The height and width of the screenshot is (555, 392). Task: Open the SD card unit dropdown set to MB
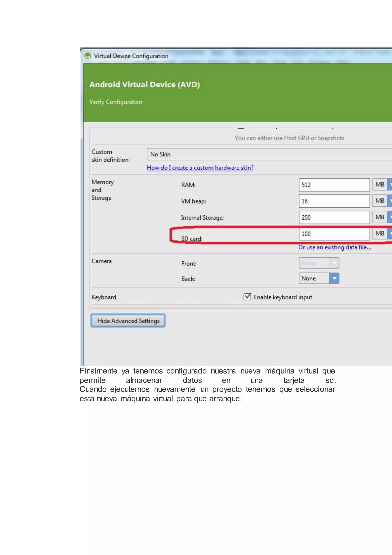382,233
